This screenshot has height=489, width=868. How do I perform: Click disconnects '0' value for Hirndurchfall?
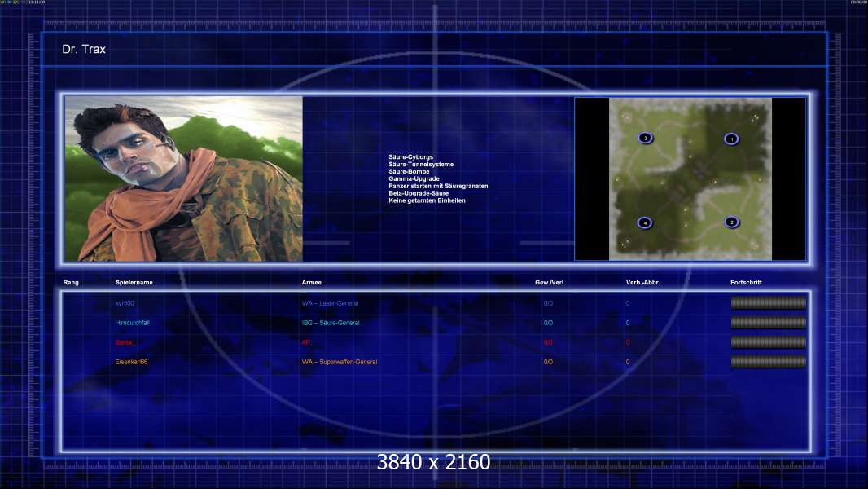[628, 323]
